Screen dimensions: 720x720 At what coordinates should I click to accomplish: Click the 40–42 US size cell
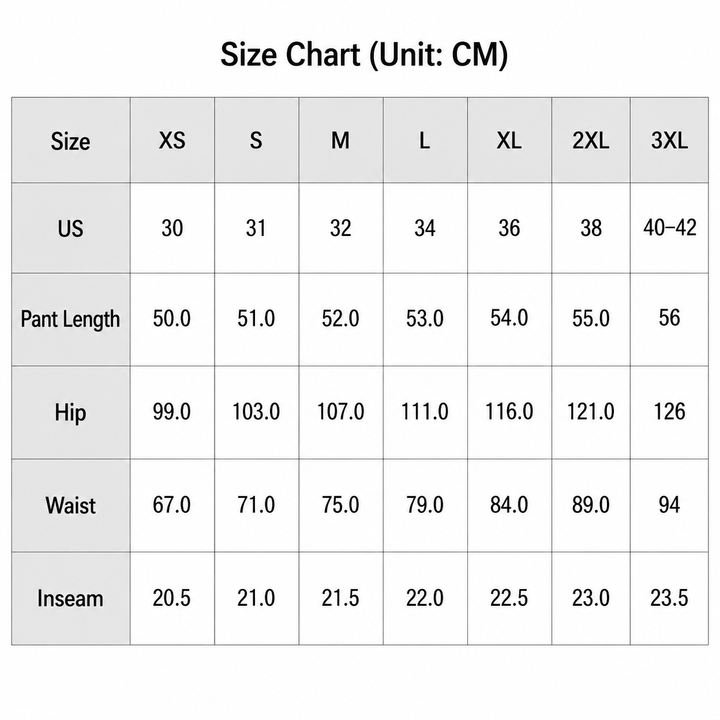click(x=669, y=228)
